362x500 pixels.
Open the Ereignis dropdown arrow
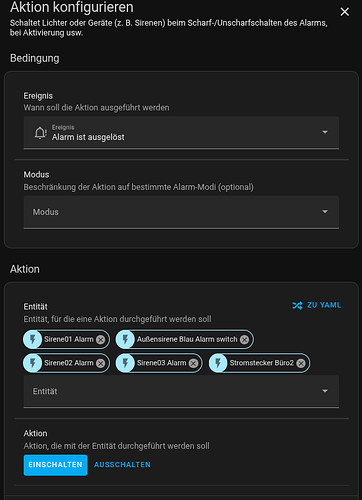[x=325, y=132]
